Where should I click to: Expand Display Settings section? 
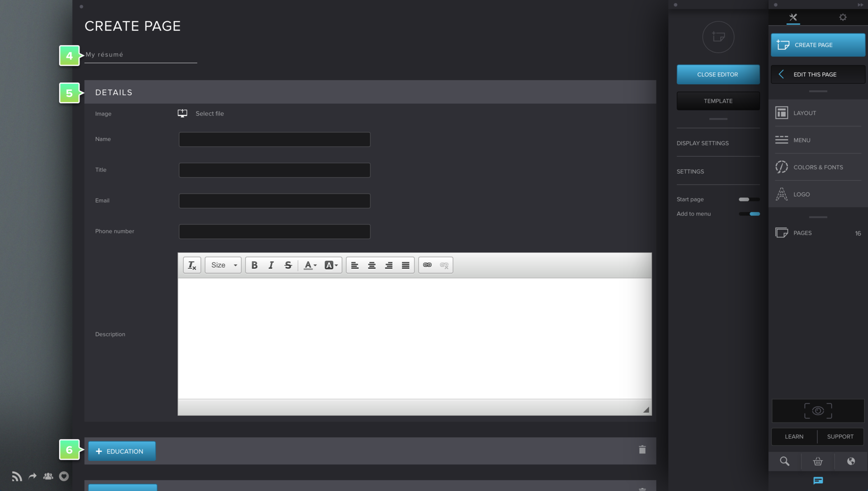[x=718, y=143]
